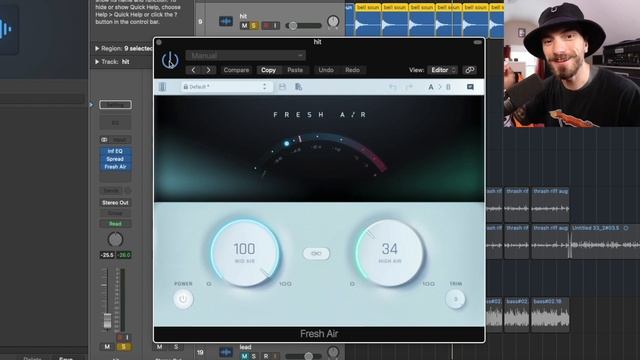
Task: Open the Read automation mode menu
Action: (x=115, y=224)
